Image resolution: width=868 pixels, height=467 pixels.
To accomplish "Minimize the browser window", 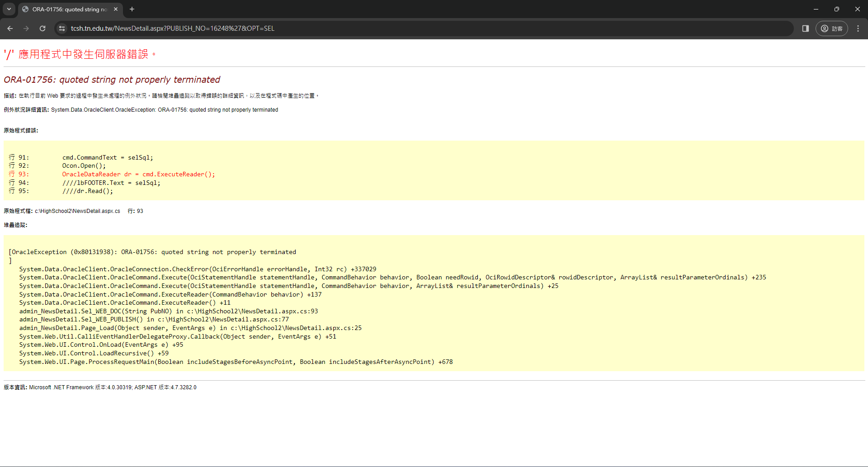I will [x=816, y=9].
